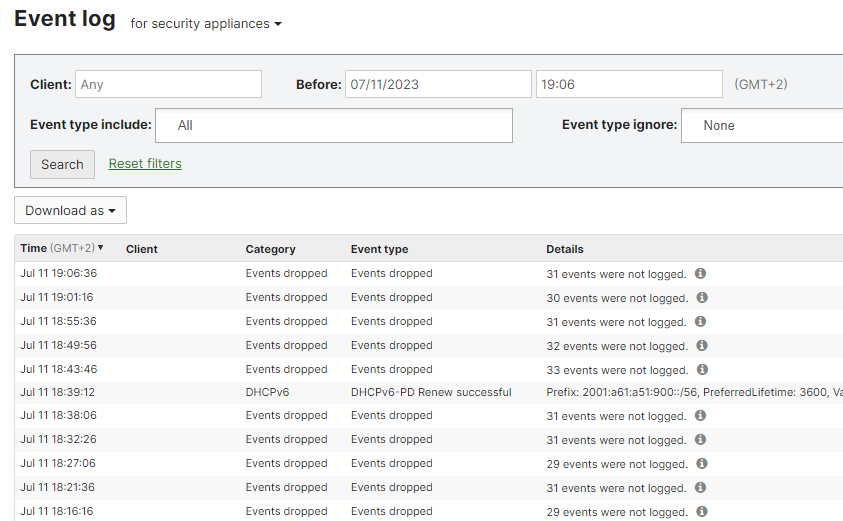Expand the Download as menu
843x521 pixels.
tap(70, 210)
